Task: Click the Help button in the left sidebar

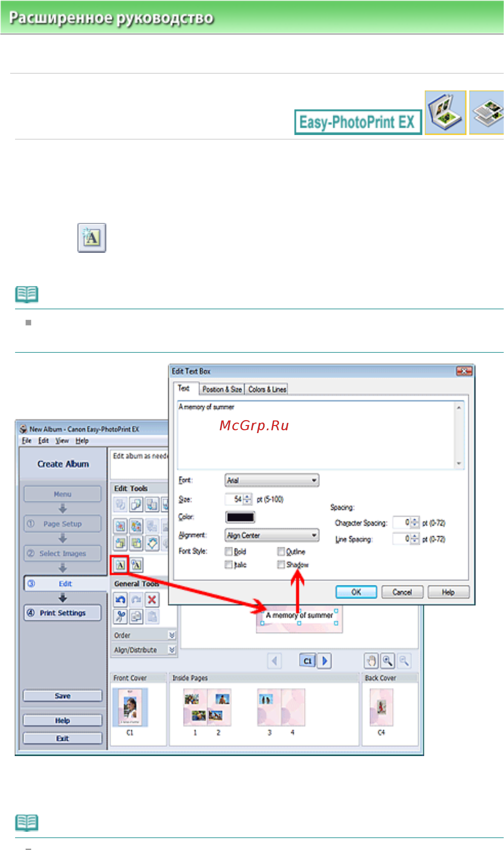Action: pyautogui.click(x=63, y=721)
